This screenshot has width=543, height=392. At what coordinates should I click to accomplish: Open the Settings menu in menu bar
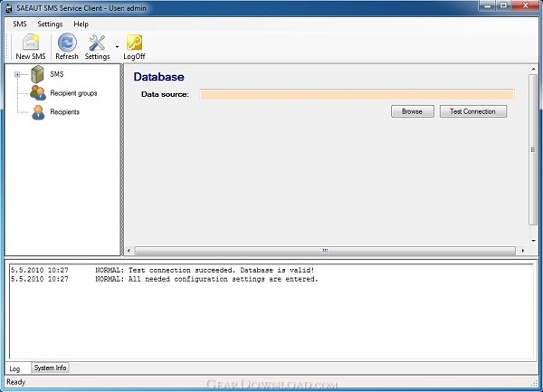pos(50,24)
